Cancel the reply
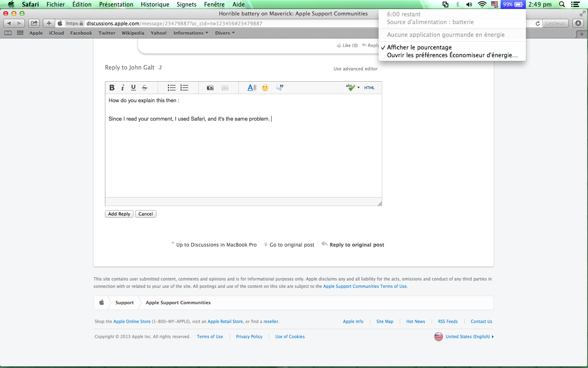 (146, 214)
